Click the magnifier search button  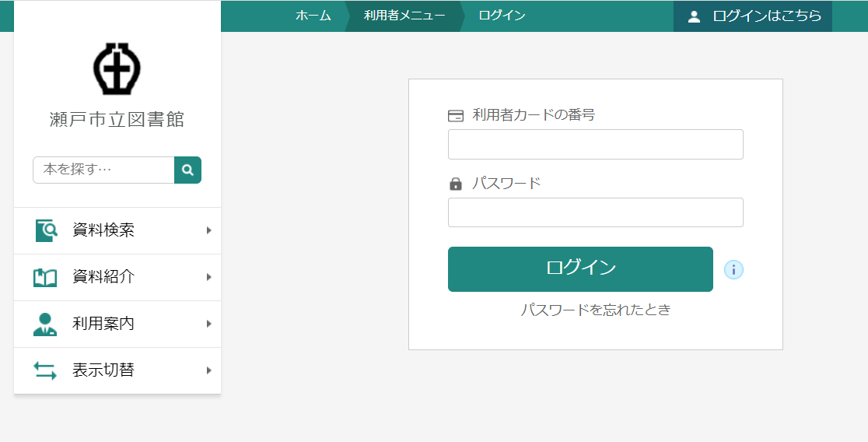coord(187,170)
